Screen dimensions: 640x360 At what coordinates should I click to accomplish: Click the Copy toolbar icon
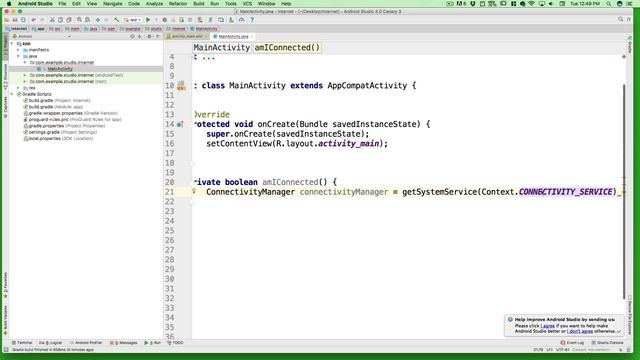(x=60, y=20)
